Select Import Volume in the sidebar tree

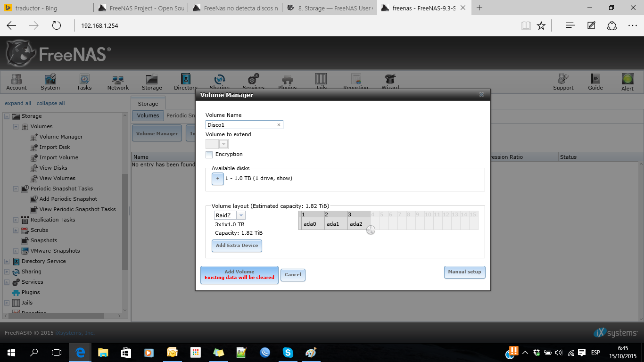(58, 157)
